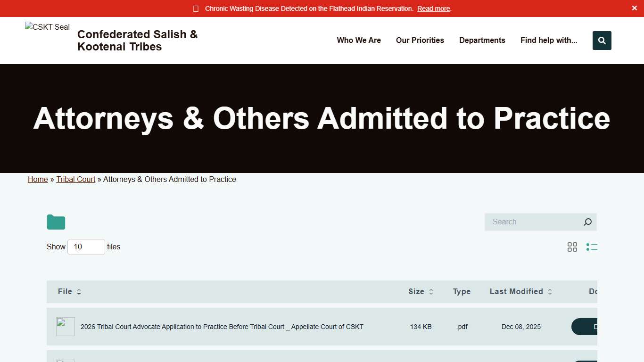Image resolution: width=644 pixels, height=362 pixels.
Task: Open the Who We Are menu
Action: point(358,41)
